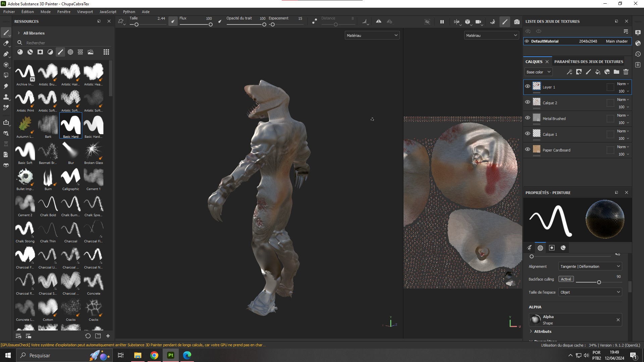This screenshot has height=362, width=644.
Task: Hide the Paper Cardboard layer
Action: pyautogui.click(x=528, y=149)
